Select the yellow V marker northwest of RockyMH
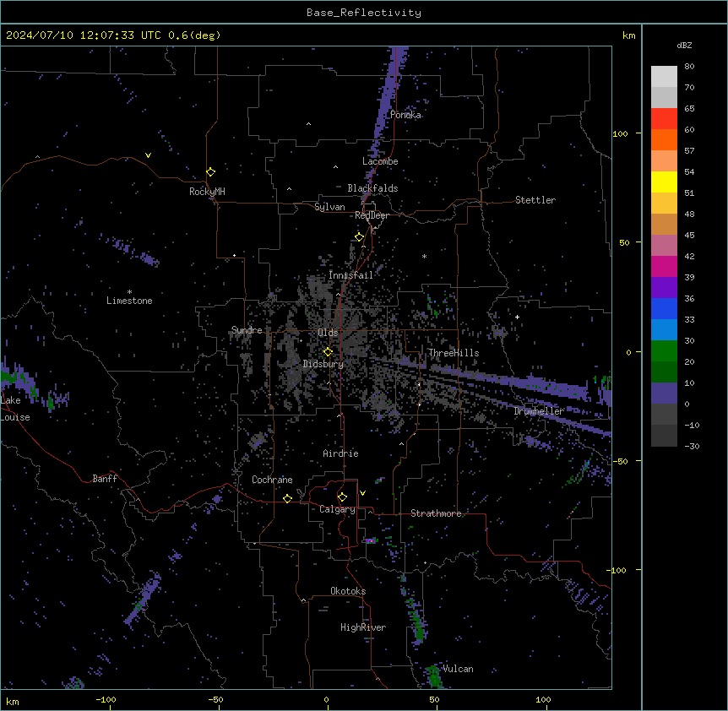The height and width of the screenshot is (711, 728). click(x=148, y=155)
